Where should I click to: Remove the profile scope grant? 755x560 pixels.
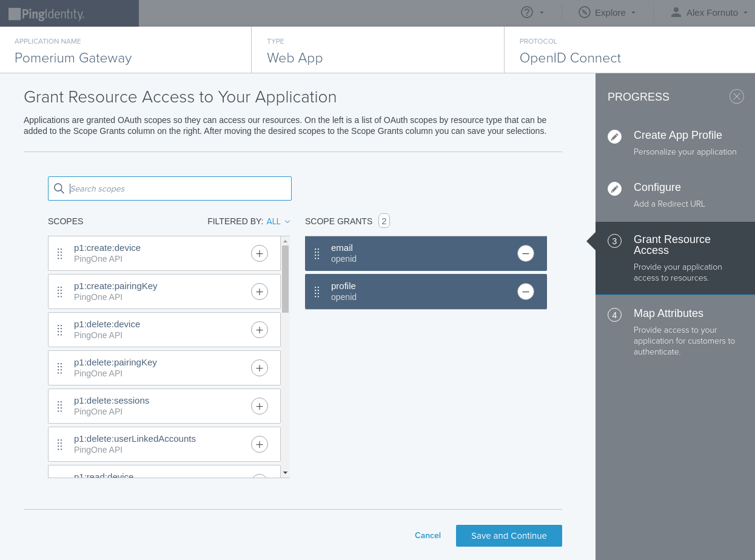point(526,292)
